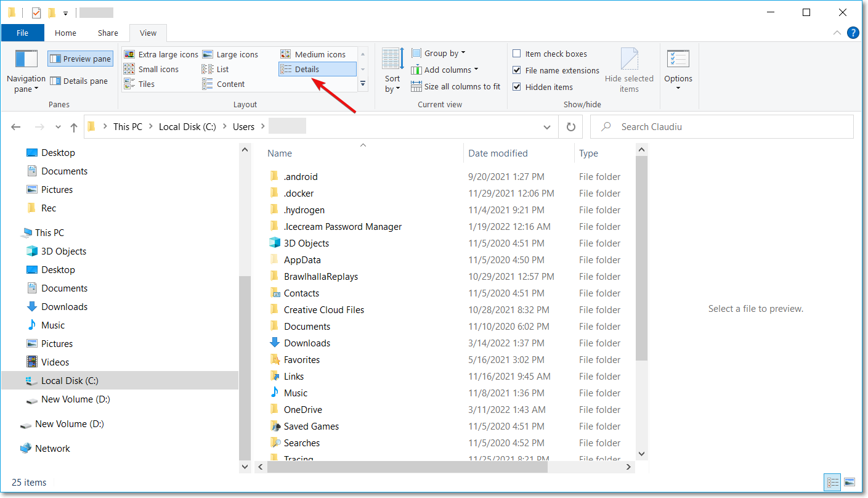The image size is (868, 498).
Task: Open the Options icon in ribbon
Action: [678, 60]
